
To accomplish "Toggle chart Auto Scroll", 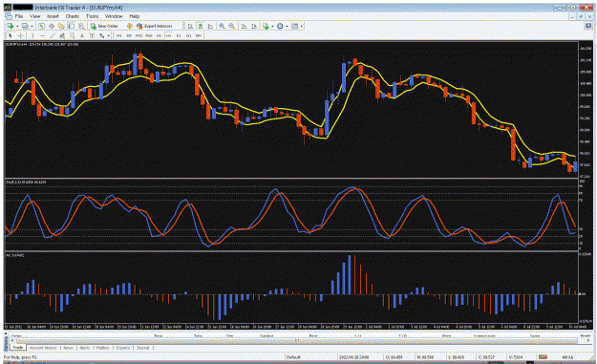I will coord(244,26).
